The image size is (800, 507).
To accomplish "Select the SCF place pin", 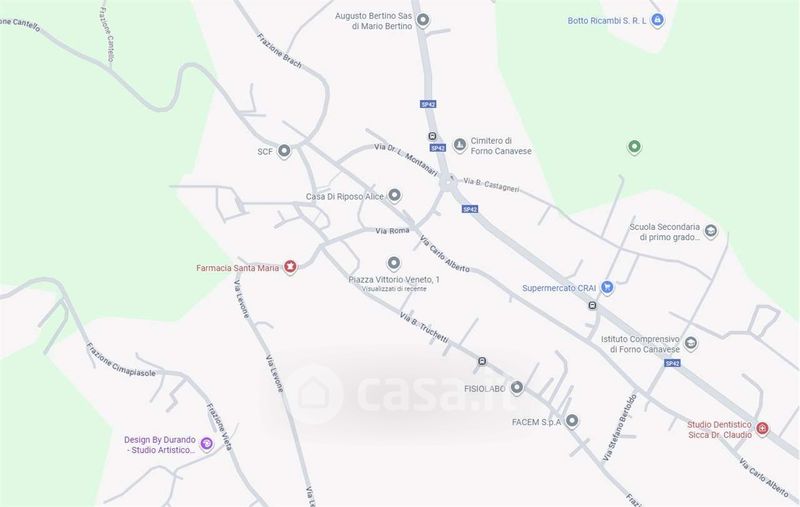I will [x=284, y=151].
